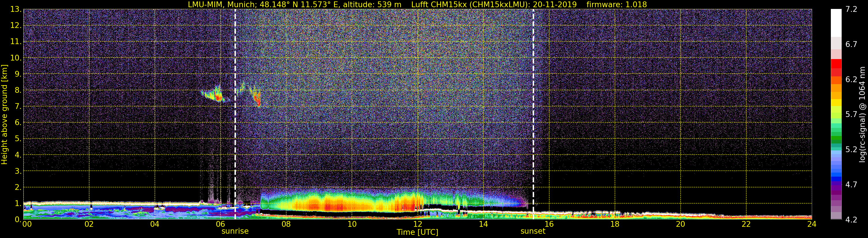Screen dimensions: 868x238
Task: Click the firmware: 1.018 label
Action: tap(617, 4)
